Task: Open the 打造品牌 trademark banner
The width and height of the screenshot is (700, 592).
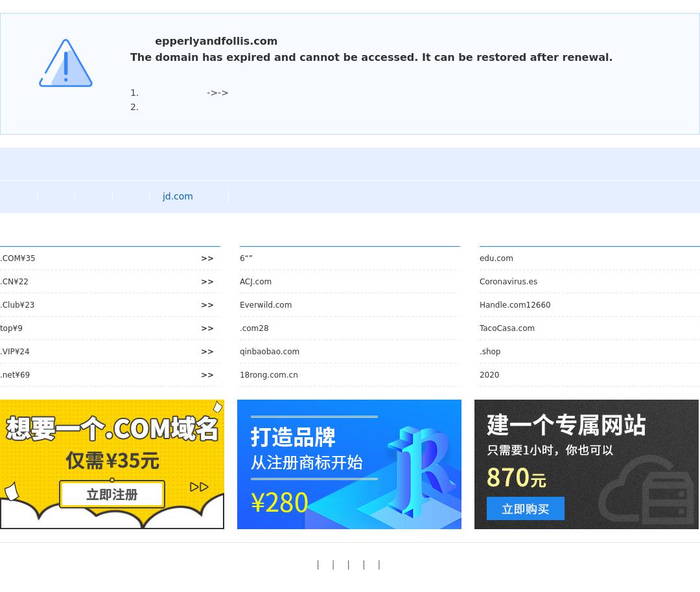Action: point(349,464)
